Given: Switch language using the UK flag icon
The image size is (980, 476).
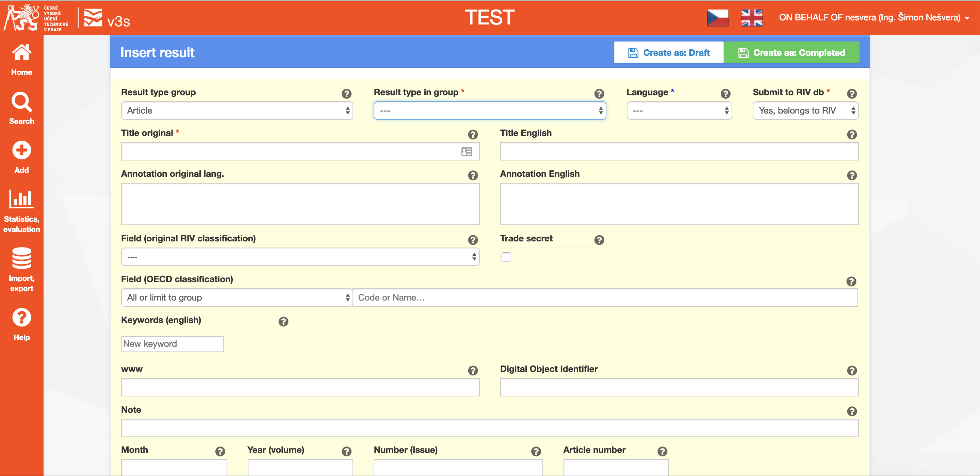Looking at the screenshot, I should point(751,18).
